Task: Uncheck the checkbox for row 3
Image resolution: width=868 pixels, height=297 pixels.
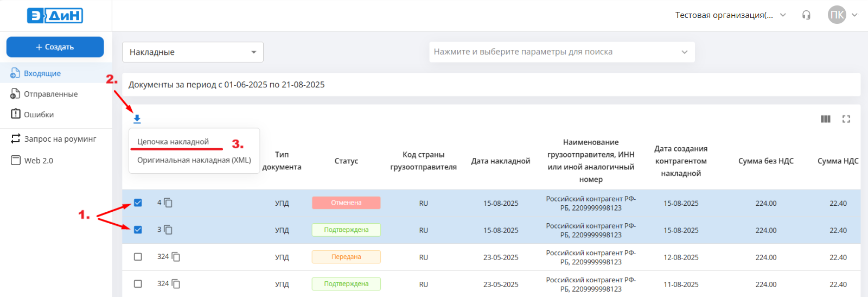Action: 138,230
